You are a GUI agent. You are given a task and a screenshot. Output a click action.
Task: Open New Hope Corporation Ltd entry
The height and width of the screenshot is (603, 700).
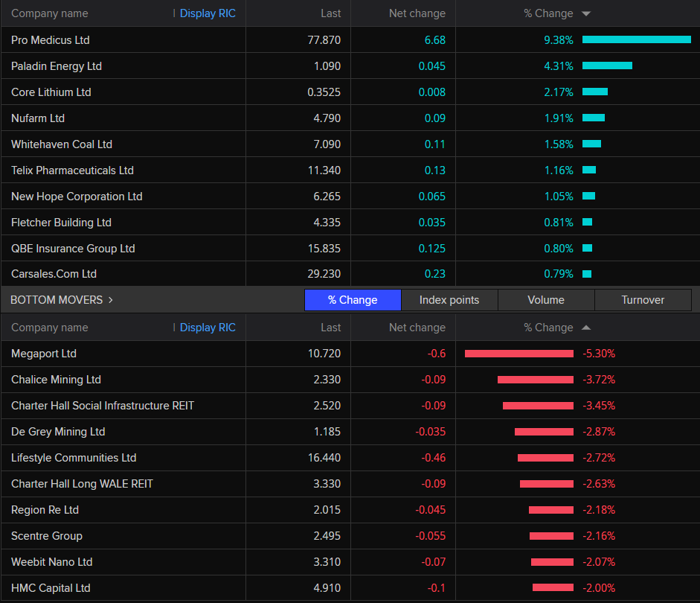[x=77, y=197]
